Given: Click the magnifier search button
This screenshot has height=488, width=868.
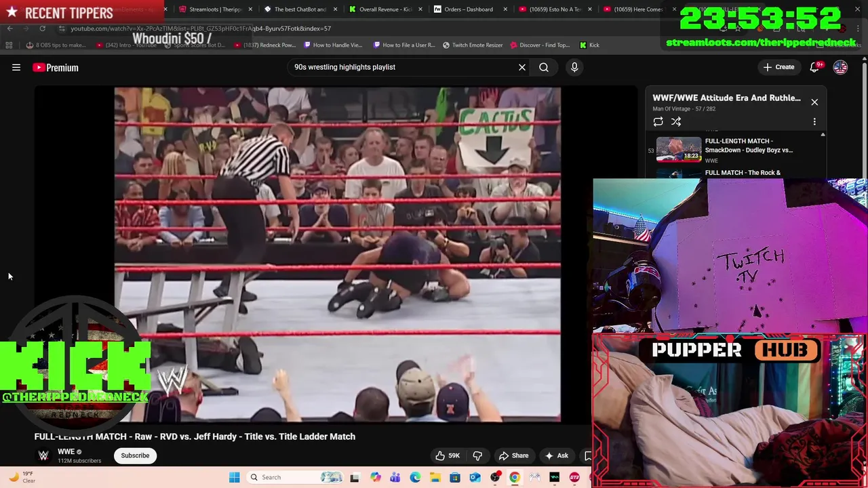Looking at the screenshot, I should click(x=544, y=67).
